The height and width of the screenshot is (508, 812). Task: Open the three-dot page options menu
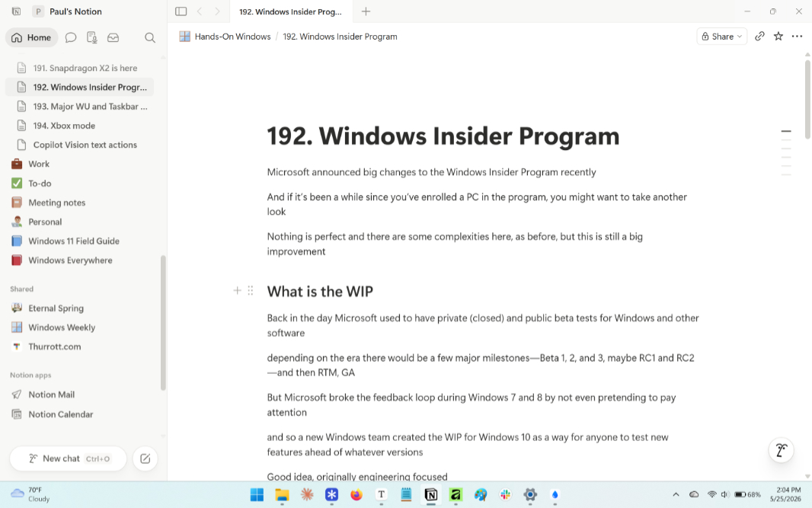pyautogui.click(x=797, y=37)
